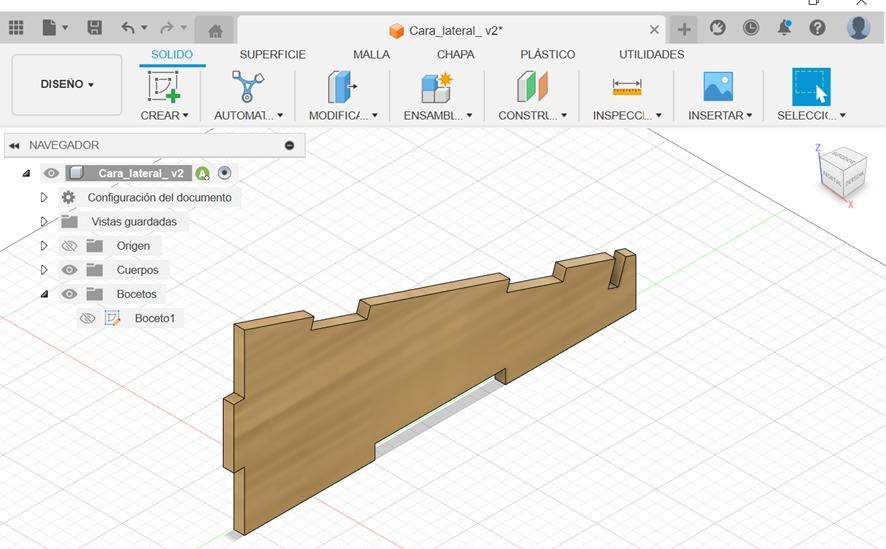Click the New Component assemble icon
Image resolution: width=886 pixels, height=549 pixels.
coord(437,86)
